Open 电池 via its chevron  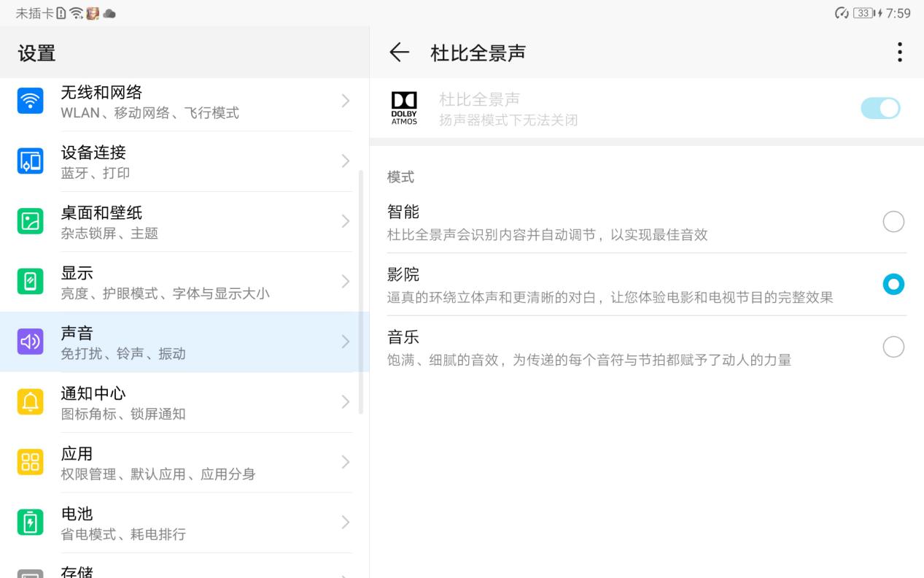(x=346, y=523)
